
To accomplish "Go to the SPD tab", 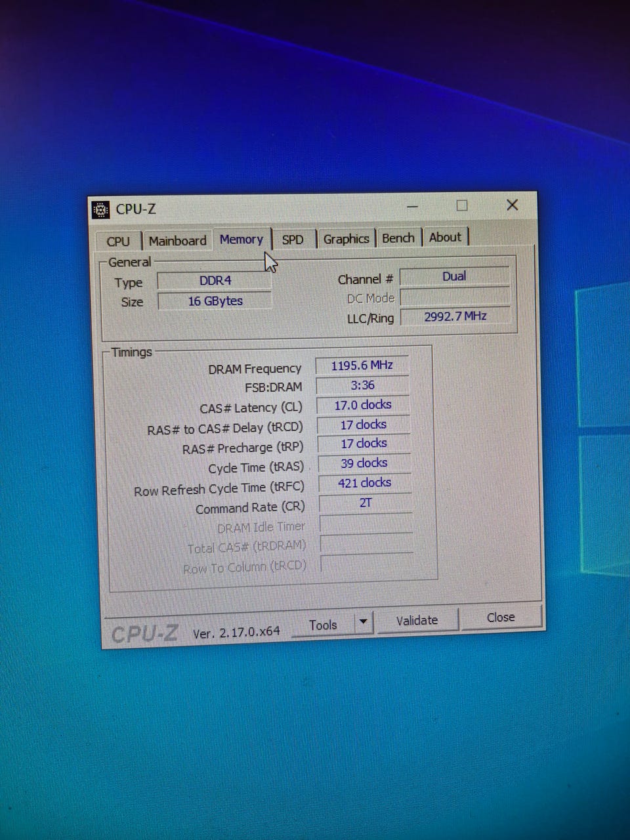I will (293, 240).
